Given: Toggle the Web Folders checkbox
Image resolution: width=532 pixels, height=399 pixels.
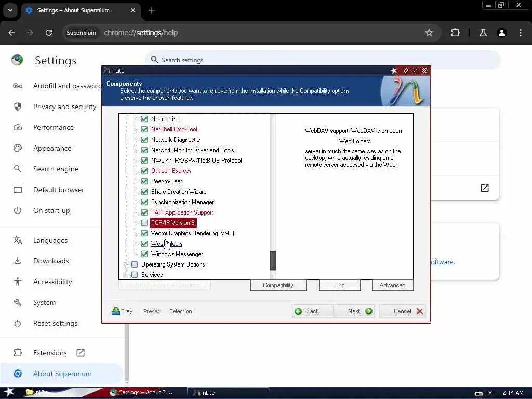Looking at the screenshot, I should tap(144, 244).
